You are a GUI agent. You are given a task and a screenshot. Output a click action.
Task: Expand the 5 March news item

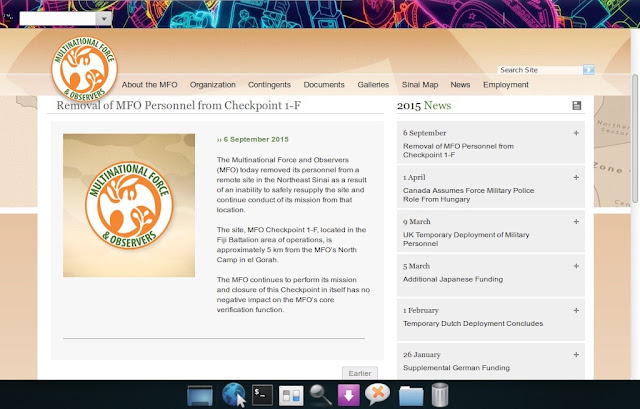[x=576, y=266]
